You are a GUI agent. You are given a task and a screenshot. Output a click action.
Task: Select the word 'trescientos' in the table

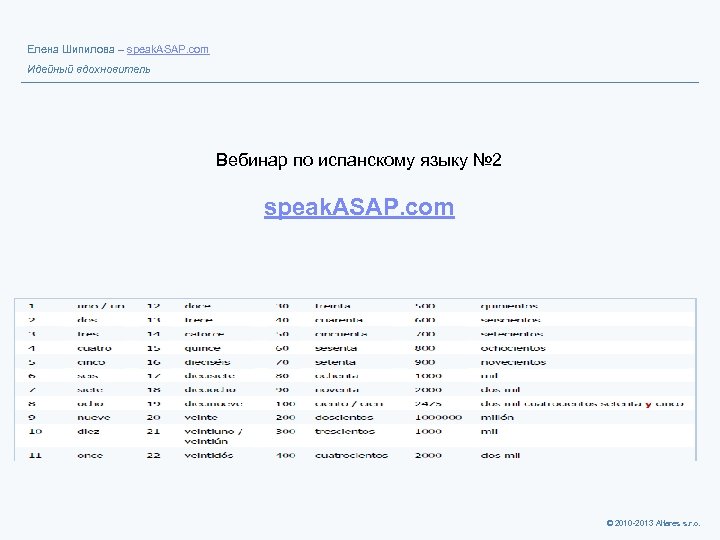click(x=345, y=431)
